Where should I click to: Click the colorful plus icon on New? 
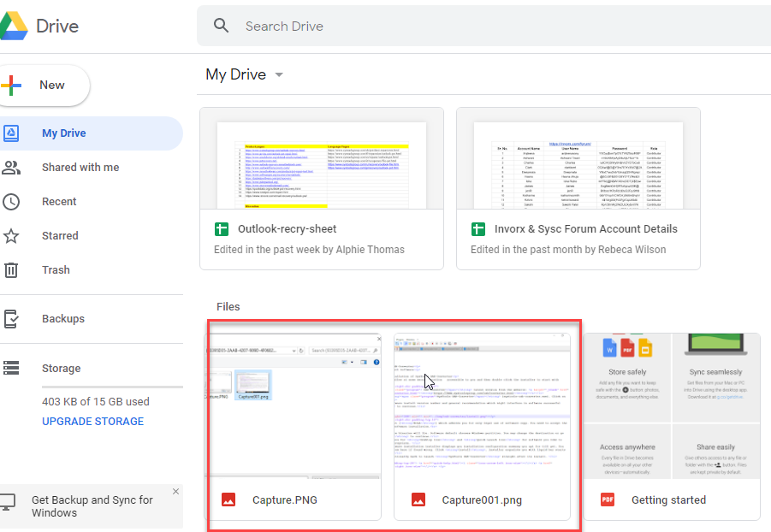pos(11,85)
